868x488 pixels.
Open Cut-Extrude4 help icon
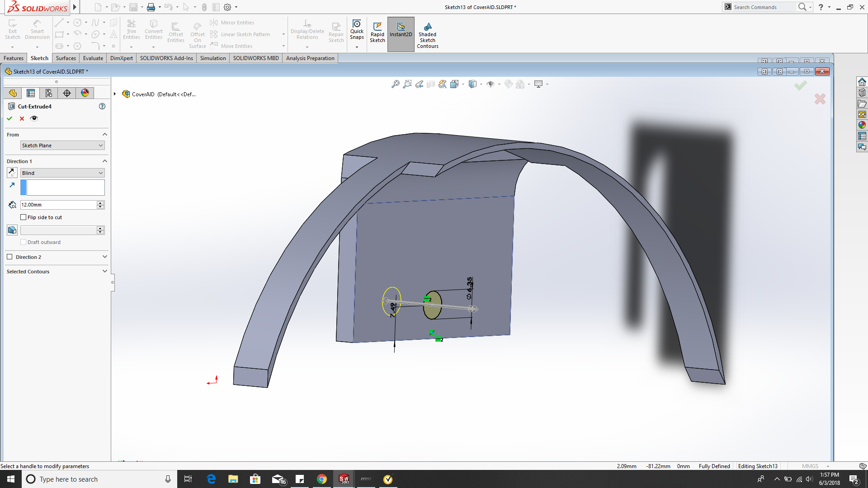click(102, 106)
